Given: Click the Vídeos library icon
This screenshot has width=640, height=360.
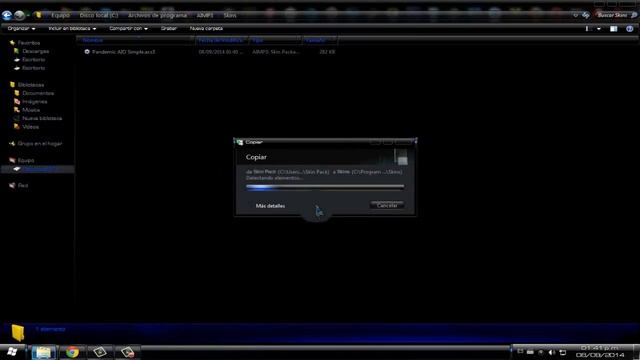Looking at the screenshot, I should 17,127.
